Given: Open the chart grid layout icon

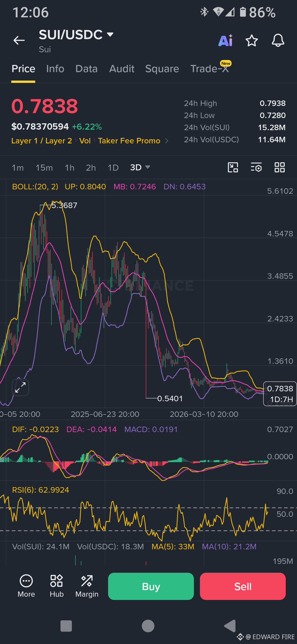Looking at the screenshot, I should coord(280,167).
